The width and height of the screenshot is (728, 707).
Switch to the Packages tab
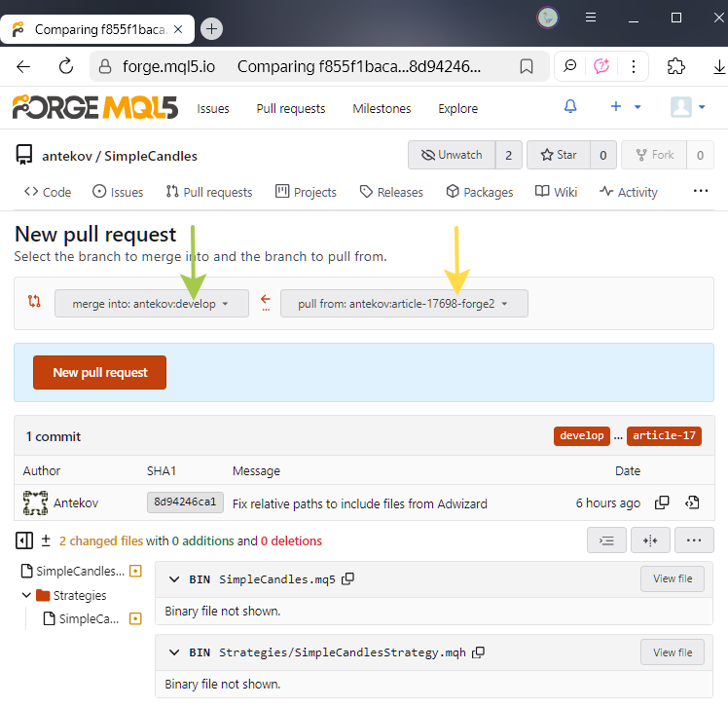point(479,192)
